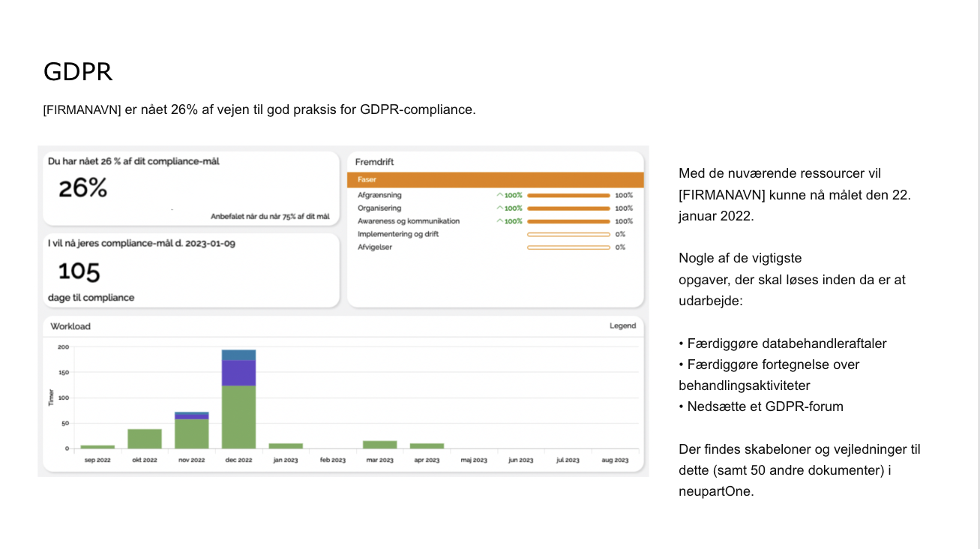Click the green up arrow beside Afgrænsning
The height and width of the screenshot is (549, 980).
pos(500,195)
